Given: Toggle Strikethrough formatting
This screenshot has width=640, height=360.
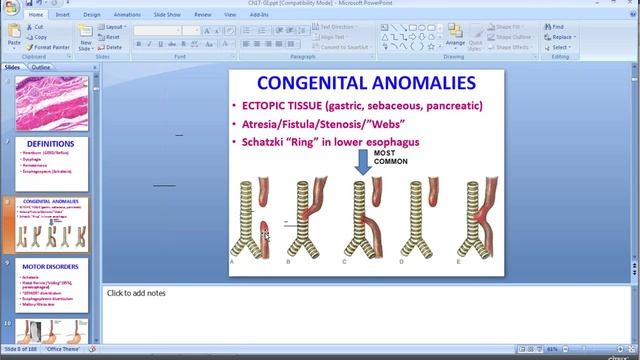Looking at the screenshot, I should 172,44.
